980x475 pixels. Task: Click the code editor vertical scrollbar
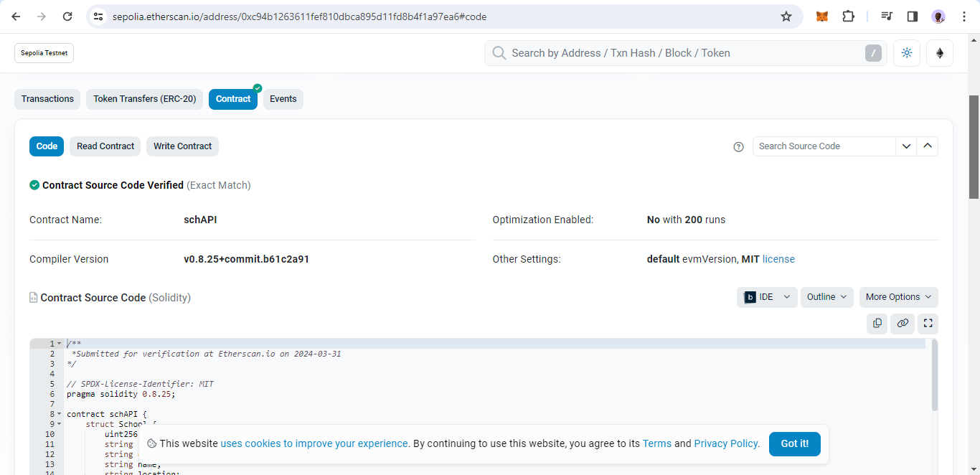click(934, 376)
